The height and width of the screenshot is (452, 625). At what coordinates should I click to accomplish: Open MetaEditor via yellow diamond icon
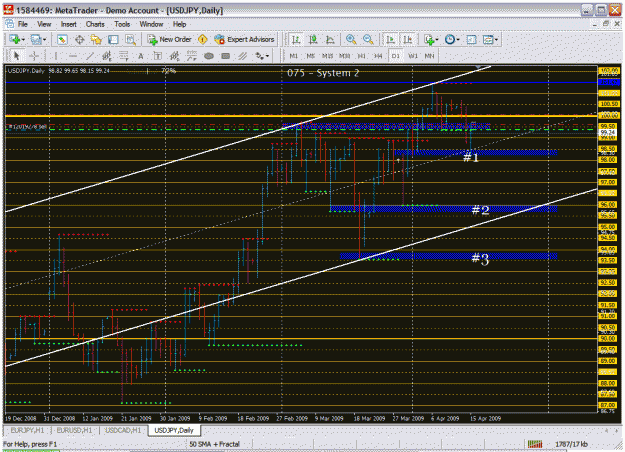(x=203, y=39)
